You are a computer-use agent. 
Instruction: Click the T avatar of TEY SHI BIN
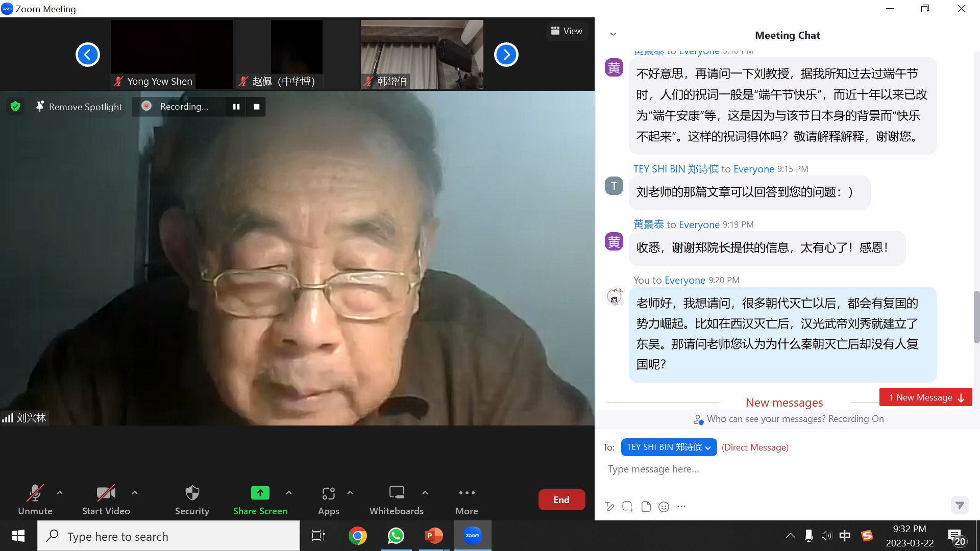[x=614, y=186]
